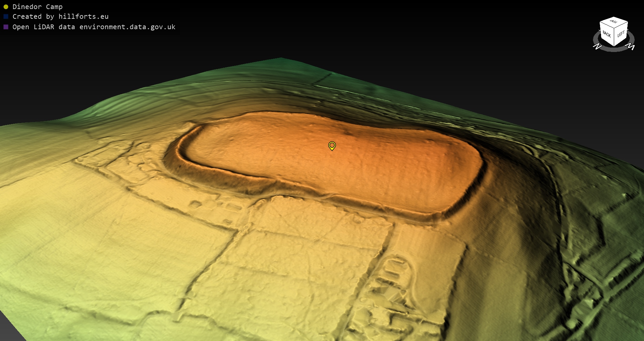Open the Created by hillforts.eu credit
Image resolution: width=644 pixels, height=341 pixels.
[60, 16]
